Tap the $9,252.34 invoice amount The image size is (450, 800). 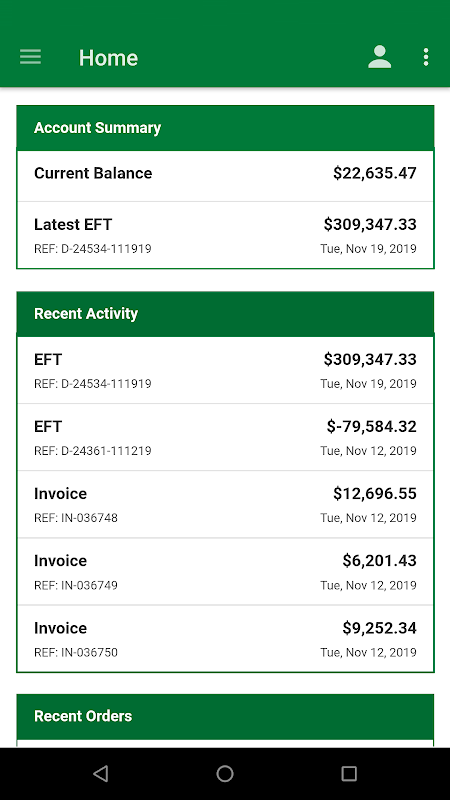tap(380, 628)
